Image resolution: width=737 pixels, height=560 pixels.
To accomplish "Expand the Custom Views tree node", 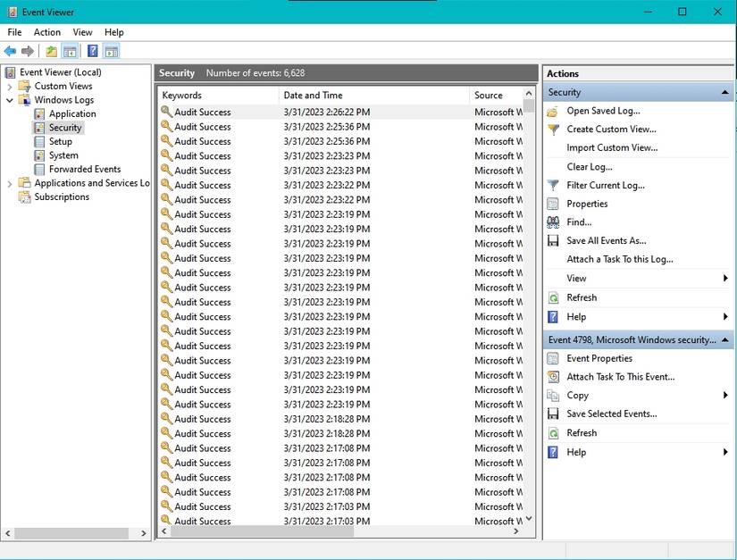I will (x=9, y=86).
